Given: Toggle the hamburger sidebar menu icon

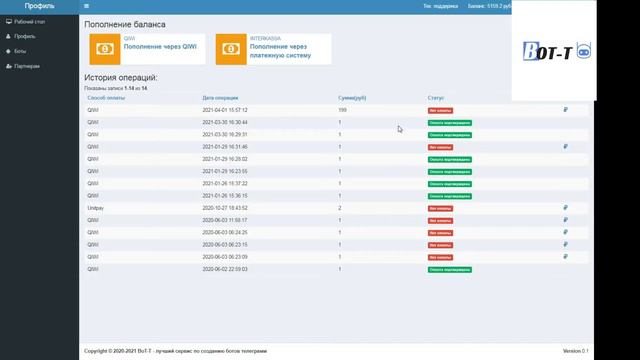Looking at the screenshot, I should (x=86, y=6).
